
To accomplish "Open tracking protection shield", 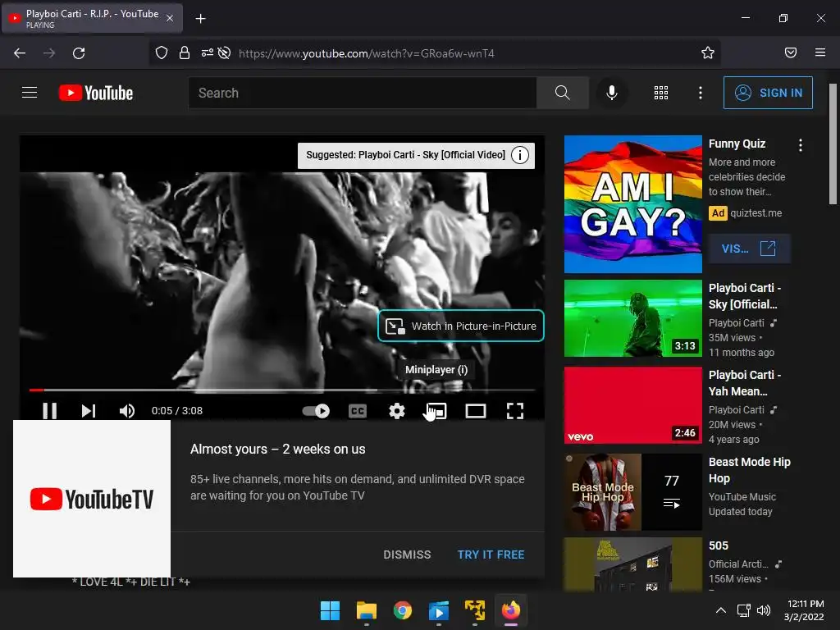I will point(162,52).
